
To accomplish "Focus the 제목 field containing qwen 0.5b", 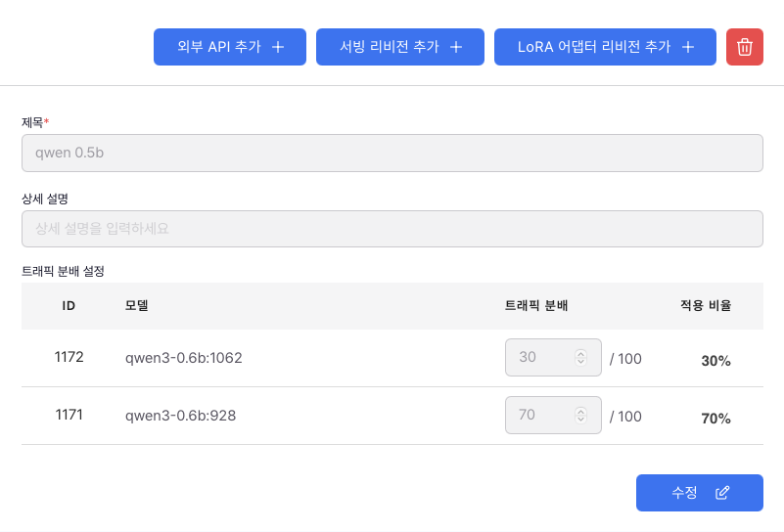I will (392, 154).
